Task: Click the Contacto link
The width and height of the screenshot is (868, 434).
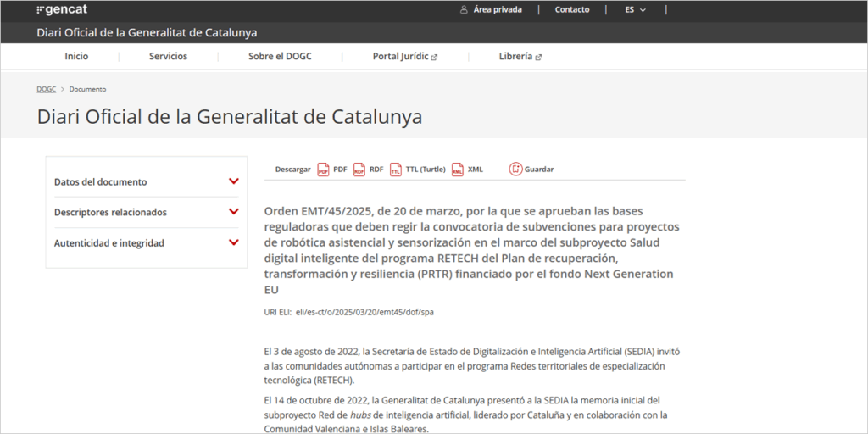Action: [572, 10]
